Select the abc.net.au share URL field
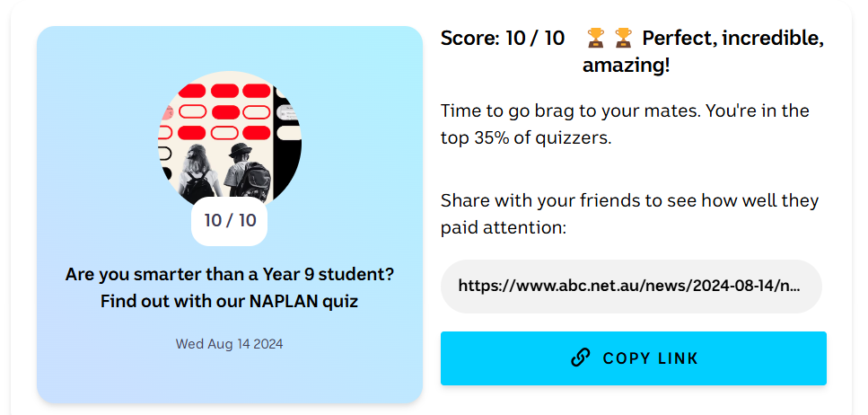 (630, 287)
